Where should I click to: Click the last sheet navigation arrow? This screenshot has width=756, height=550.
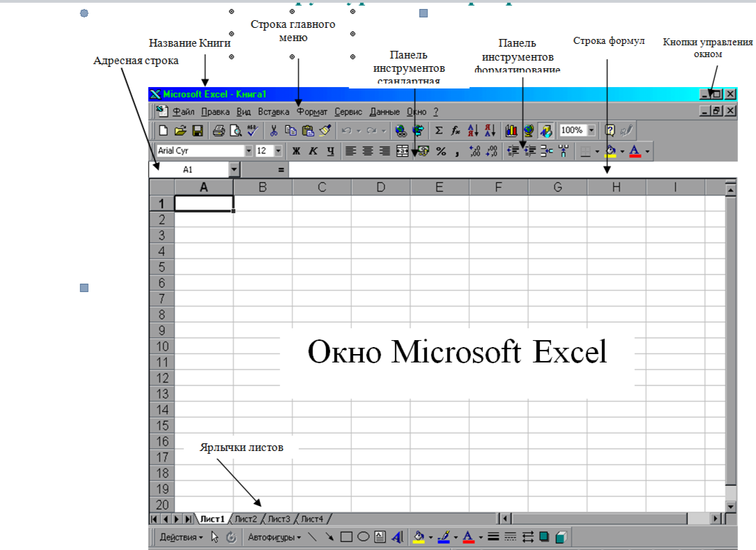(x=188, y=519)
